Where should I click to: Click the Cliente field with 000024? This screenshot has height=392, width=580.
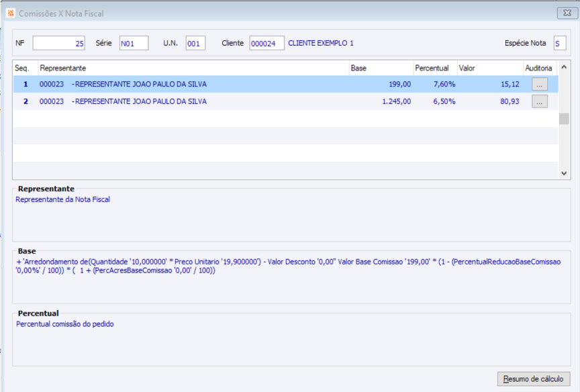click(267, 43)
